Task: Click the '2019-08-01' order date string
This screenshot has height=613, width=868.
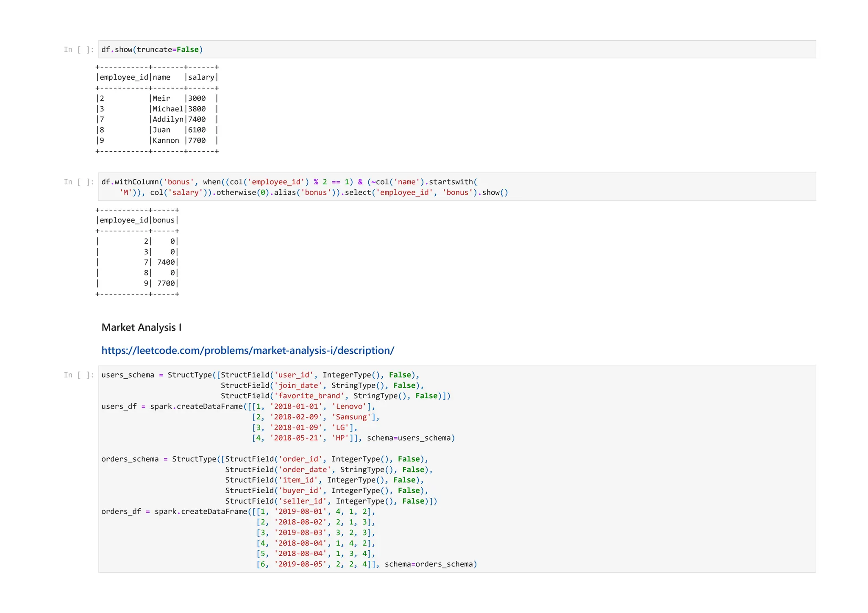Action: (x=300, y=512)
